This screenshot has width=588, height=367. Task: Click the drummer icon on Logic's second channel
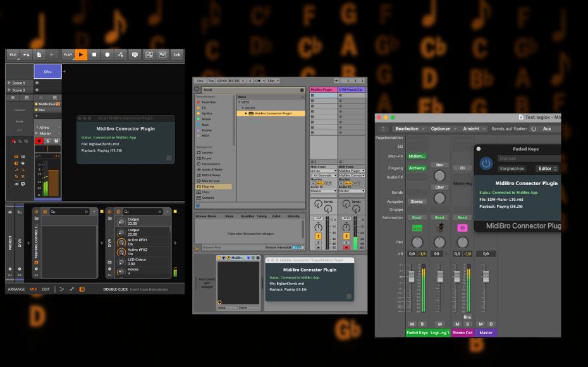click(x=439, y=226)
